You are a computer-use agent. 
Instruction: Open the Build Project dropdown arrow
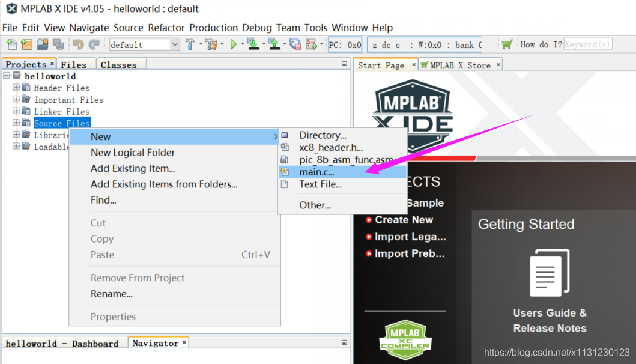201,44
